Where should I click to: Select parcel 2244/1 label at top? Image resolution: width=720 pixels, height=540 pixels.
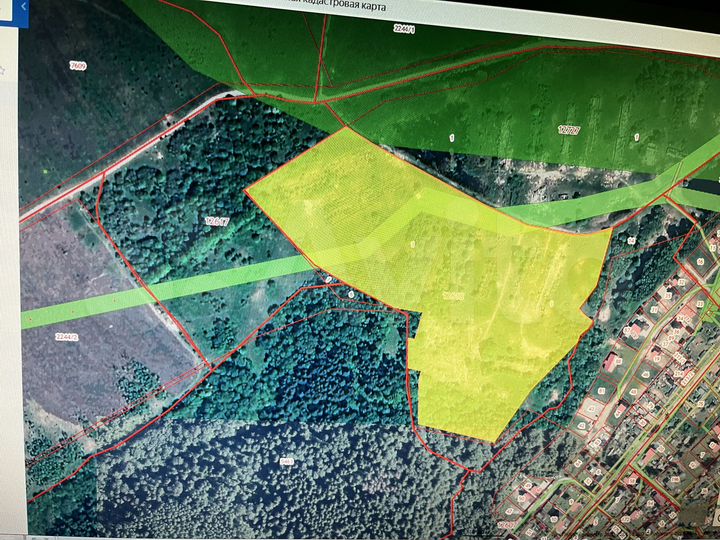406,30
